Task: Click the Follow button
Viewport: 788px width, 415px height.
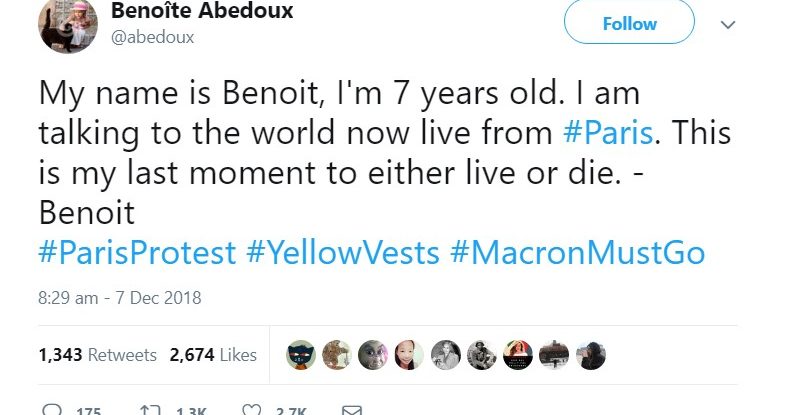Action: pos(629,23)
